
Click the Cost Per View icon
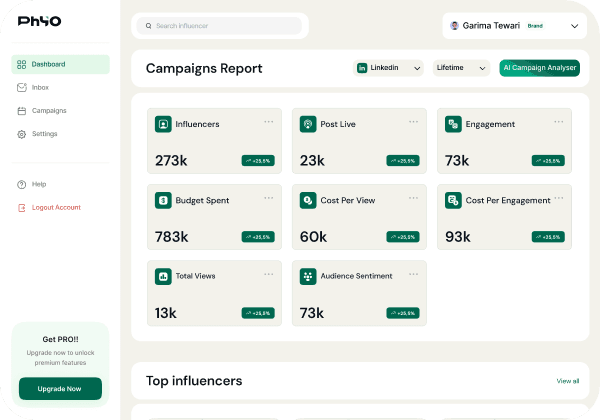point(308,201)
